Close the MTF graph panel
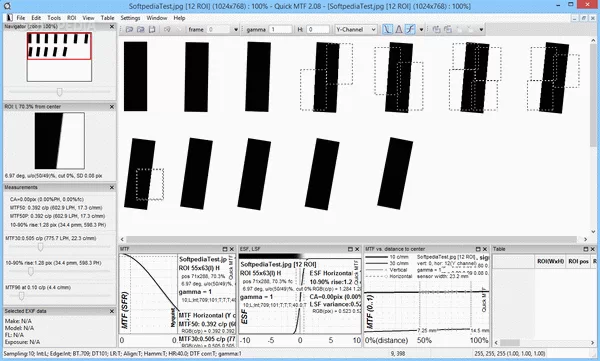The height and width of the screenshot is (361, 600). 232,249
